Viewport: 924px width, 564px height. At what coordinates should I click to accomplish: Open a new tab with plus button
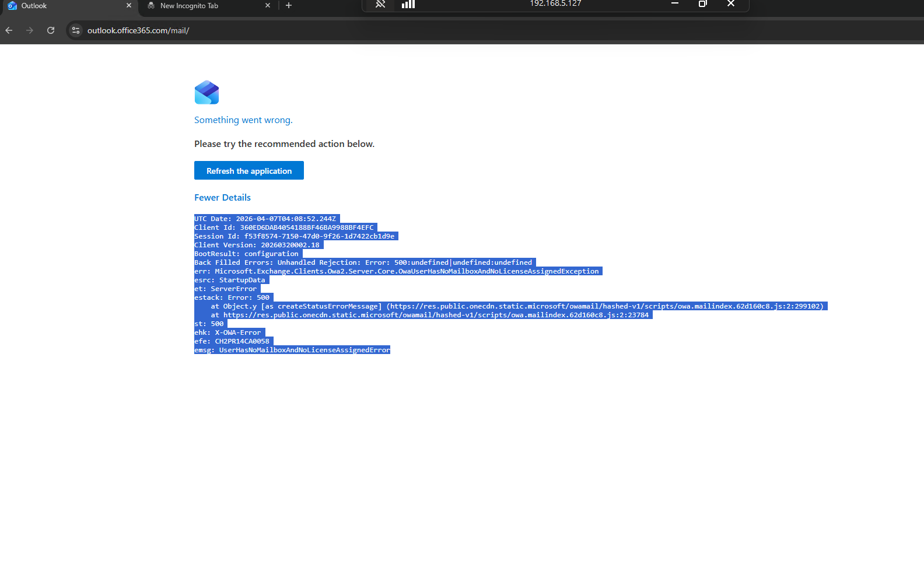(x=289, y=5)
